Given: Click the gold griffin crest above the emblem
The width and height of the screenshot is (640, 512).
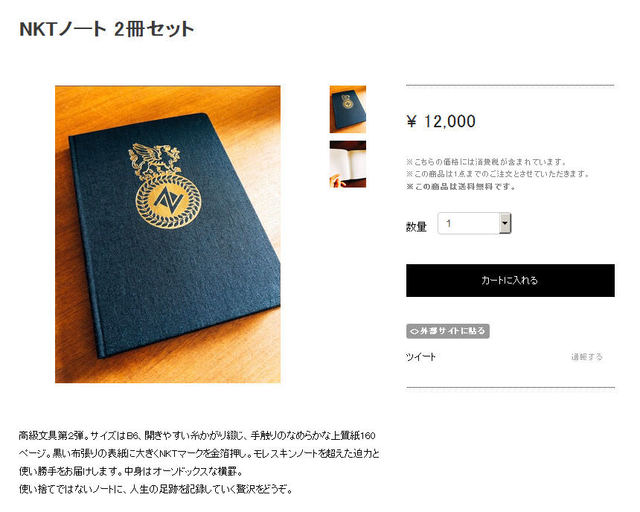Looking at the screenshot, I should [x=154, y=159].
